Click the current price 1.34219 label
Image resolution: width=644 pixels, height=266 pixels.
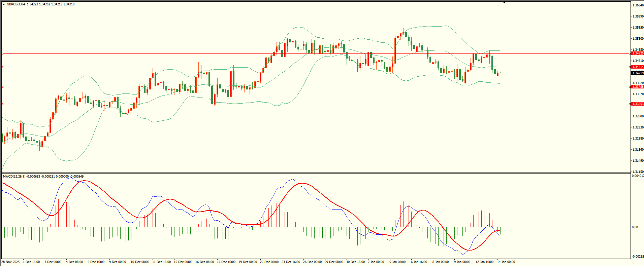[x=637, y=73]
